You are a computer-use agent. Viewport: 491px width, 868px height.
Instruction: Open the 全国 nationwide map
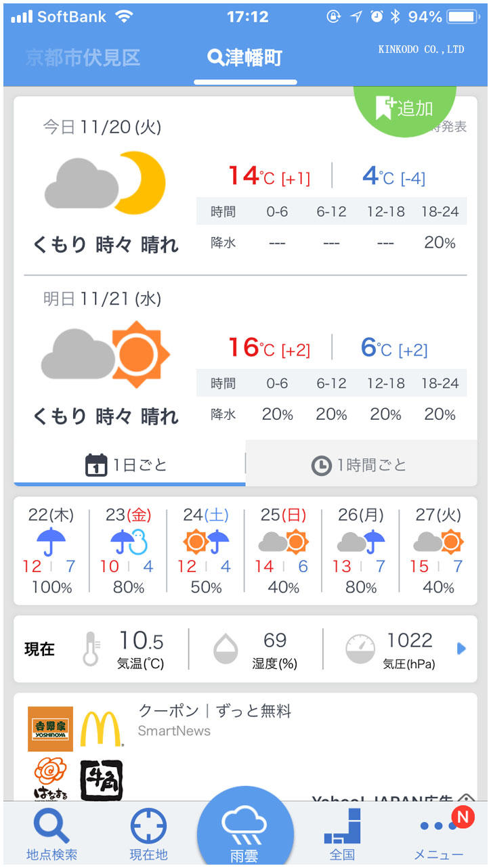tap(342, 833)
